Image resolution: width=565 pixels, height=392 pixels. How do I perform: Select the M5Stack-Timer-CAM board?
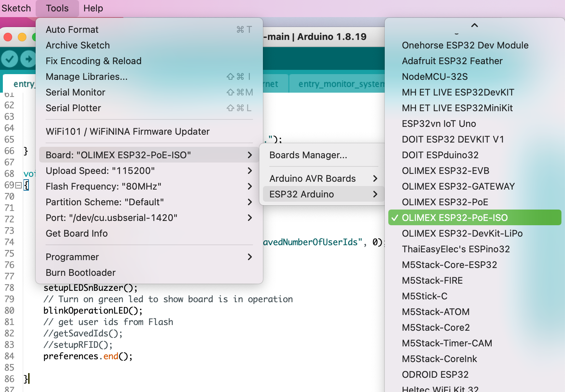pos(475,343)
